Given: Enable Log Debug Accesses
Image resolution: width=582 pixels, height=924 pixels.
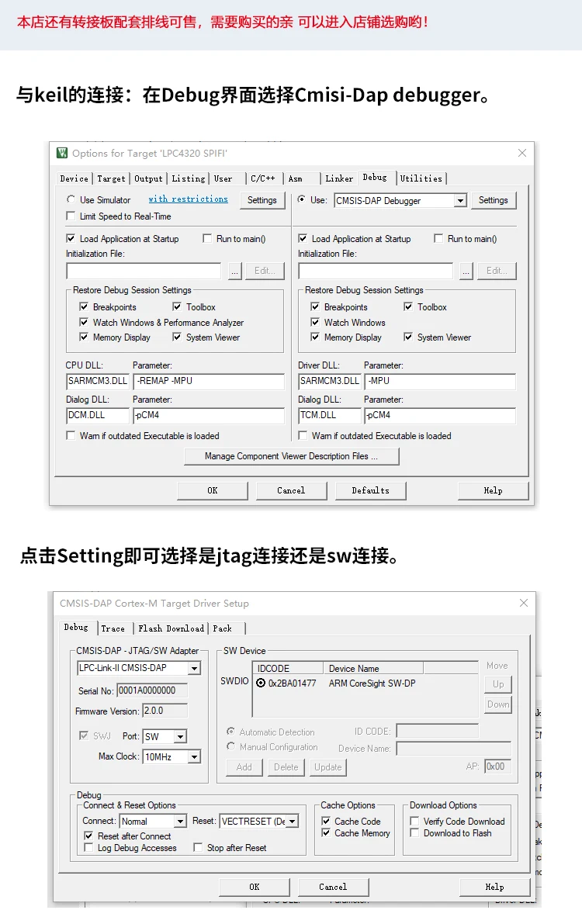Looking at the screenshot, I should coord(88,847).
